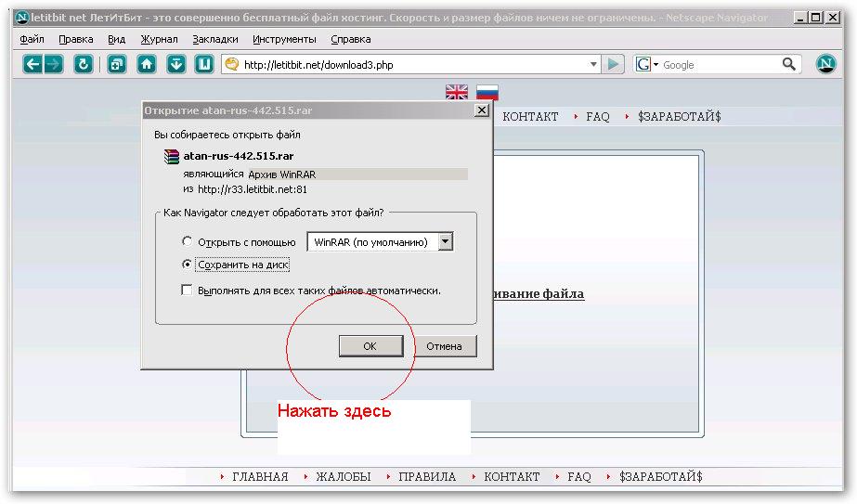Click the source text http://r33.letitbit.net:81
Image resolution: width=857 pixels, height=504 pixels.
[252, 189]
